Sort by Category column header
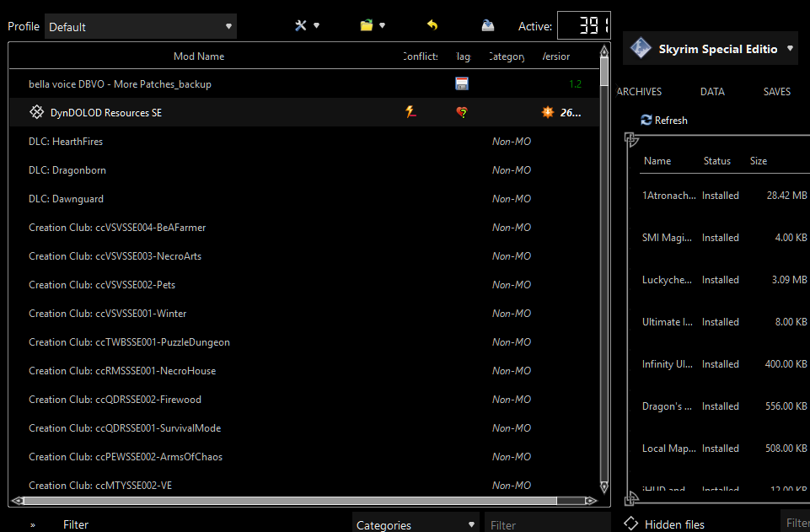Screen dimensions: 810x532 (507, 56)
